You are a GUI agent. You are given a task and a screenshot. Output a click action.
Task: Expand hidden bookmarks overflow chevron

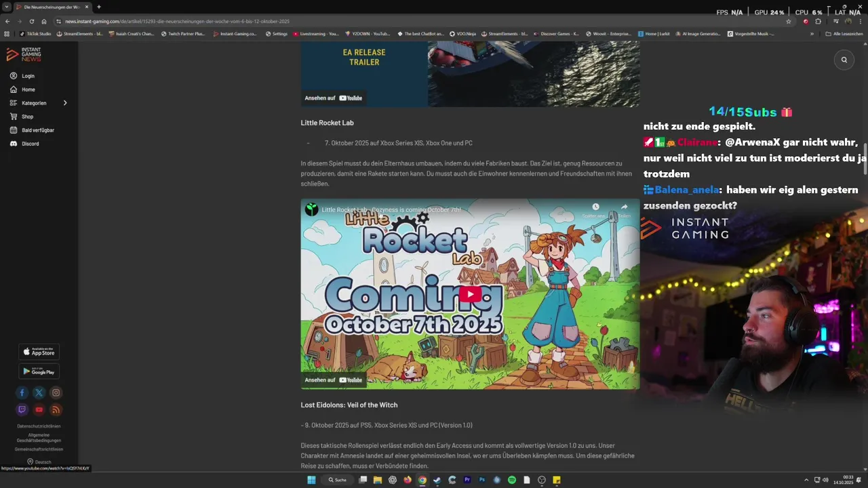pyautogui.click(x=812, y=33)
